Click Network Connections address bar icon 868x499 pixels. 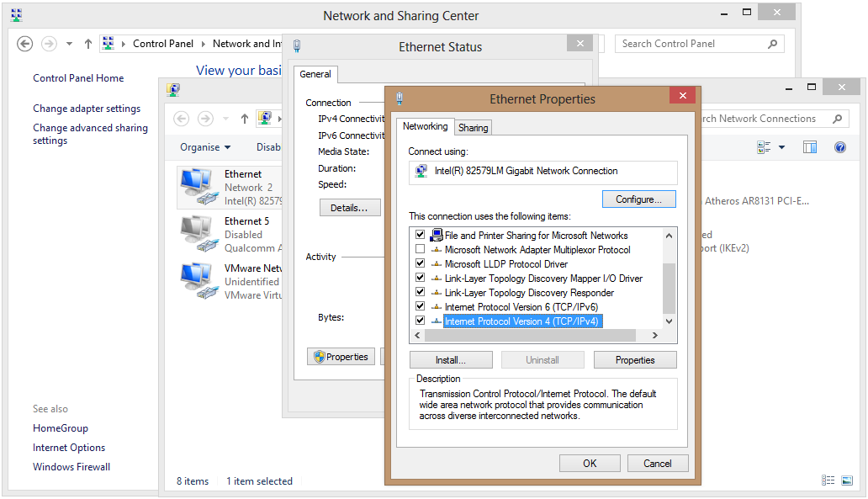coord(265,118)
